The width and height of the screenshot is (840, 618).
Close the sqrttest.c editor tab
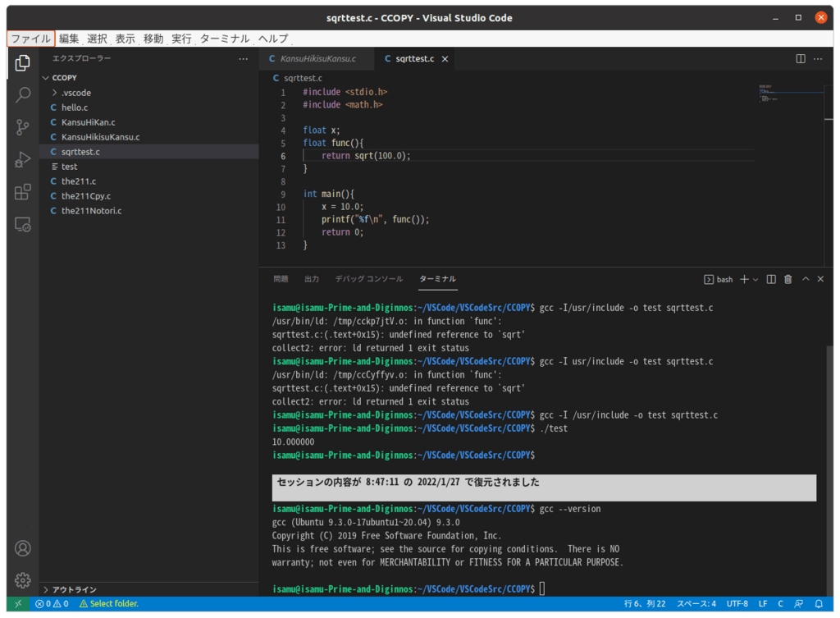pos(445,59)
